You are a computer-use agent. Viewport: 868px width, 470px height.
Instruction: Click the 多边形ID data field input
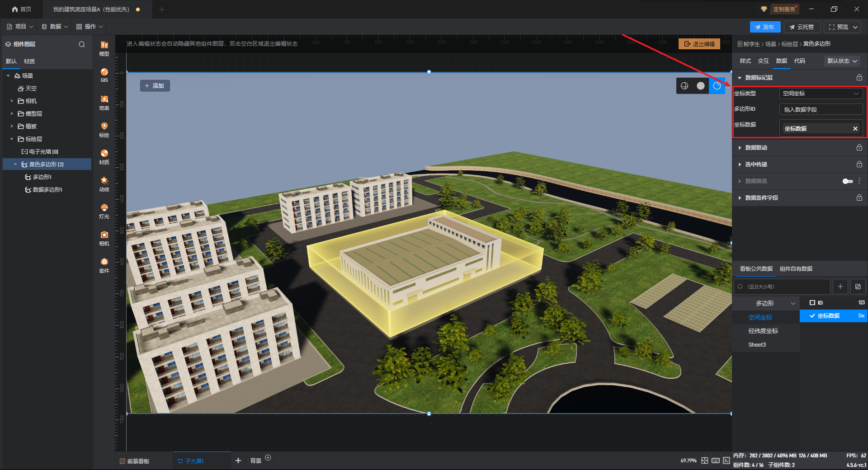pos(821,109)
